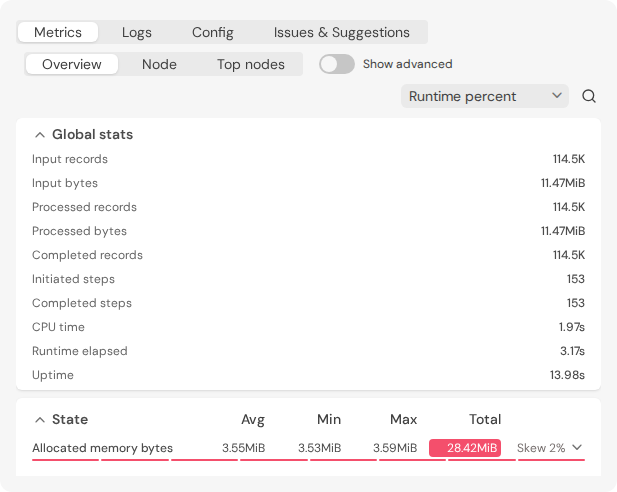Click the 3.17s runtime elapsed value
This screenshot has width=617, height=492.
pos(573,351)
